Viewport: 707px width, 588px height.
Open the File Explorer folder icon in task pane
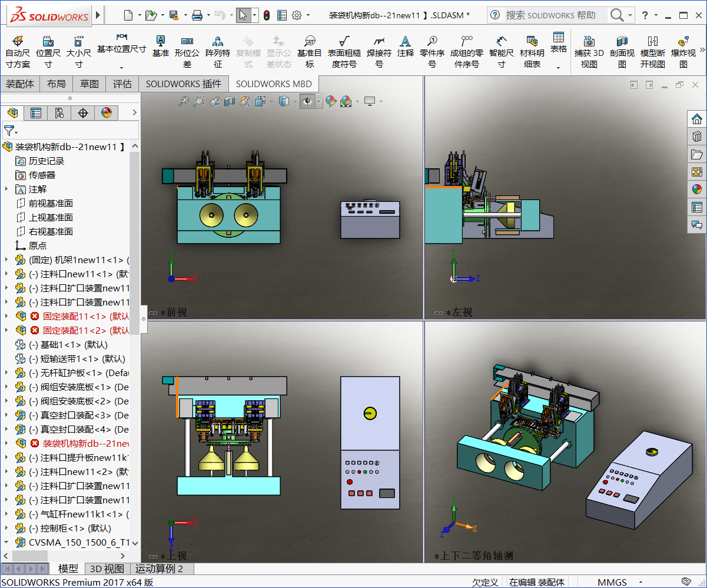[x=697, y=154]
